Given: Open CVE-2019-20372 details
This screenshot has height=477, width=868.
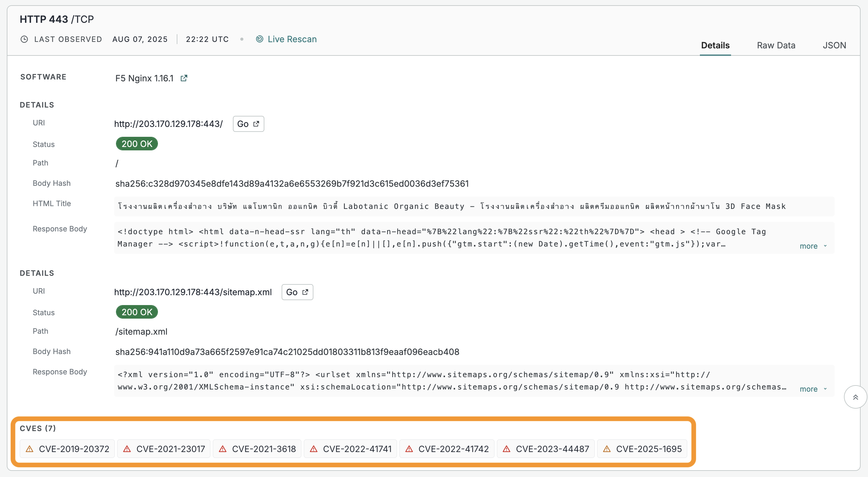Looking at the screenshot, I should click(x=67, y=448).
